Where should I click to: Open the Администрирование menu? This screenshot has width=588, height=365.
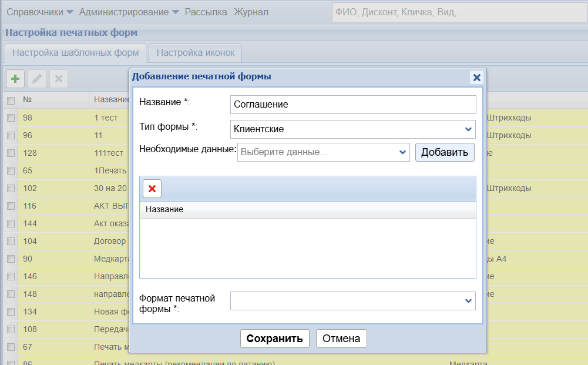pyautogui.click(x=129, y=12)
